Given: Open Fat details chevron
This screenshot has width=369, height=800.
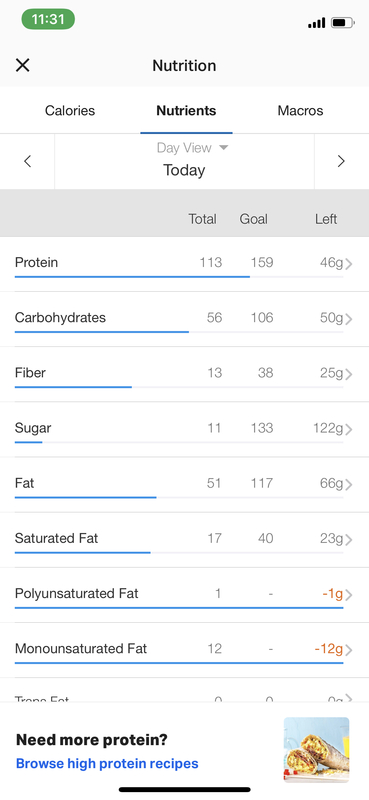Looking at the screenshot, I should click(349, 484).
